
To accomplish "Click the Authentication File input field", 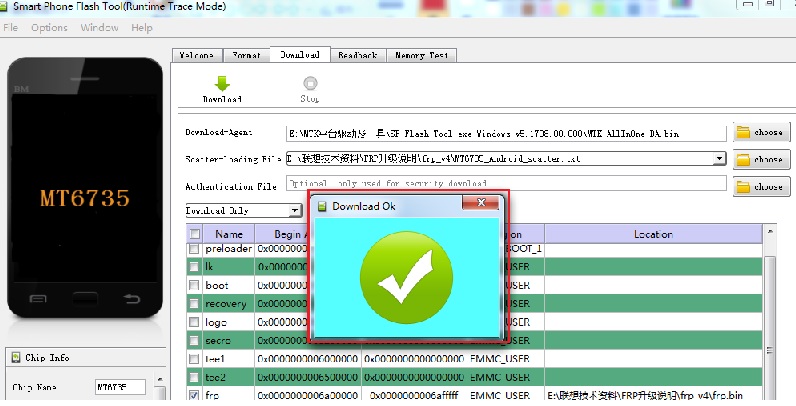I will click(x=506, y=183).
